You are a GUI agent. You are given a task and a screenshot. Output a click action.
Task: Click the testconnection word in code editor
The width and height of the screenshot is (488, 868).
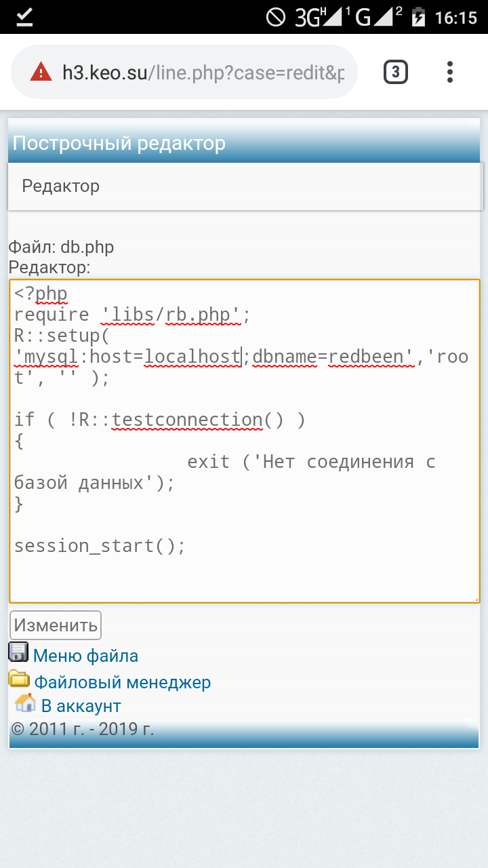point(187,420)
